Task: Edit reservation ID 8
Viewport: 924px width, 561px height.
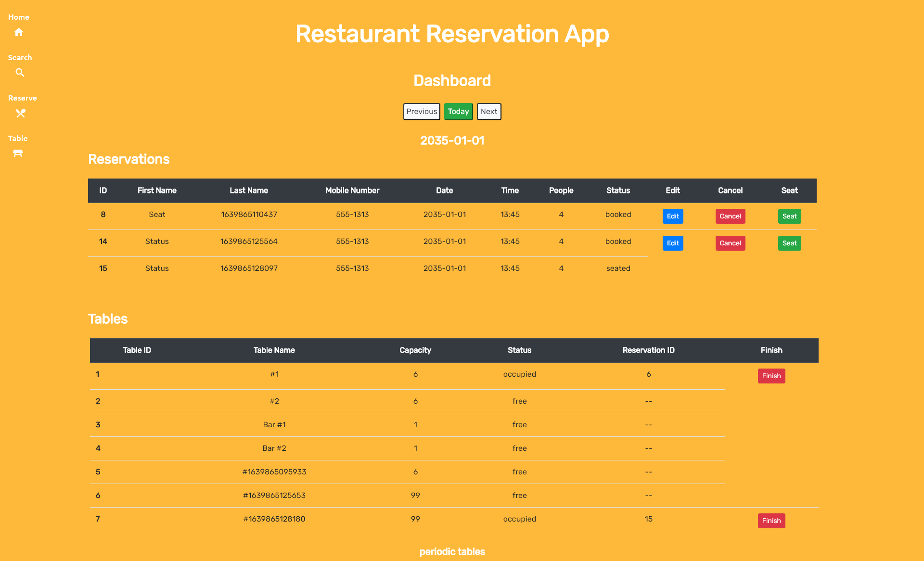Action: [x=673, y=216]
